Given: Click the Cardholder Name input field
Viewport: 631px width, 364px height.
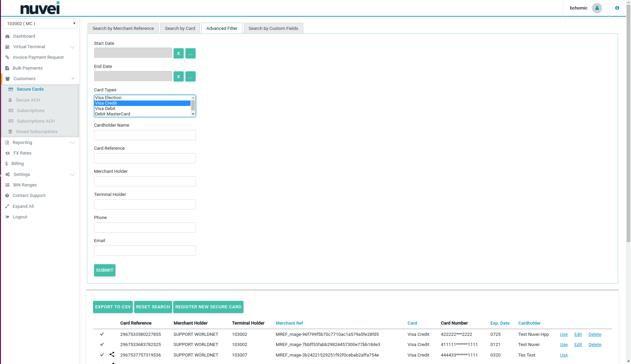Looking at the screenshot, I should point(145,135).
